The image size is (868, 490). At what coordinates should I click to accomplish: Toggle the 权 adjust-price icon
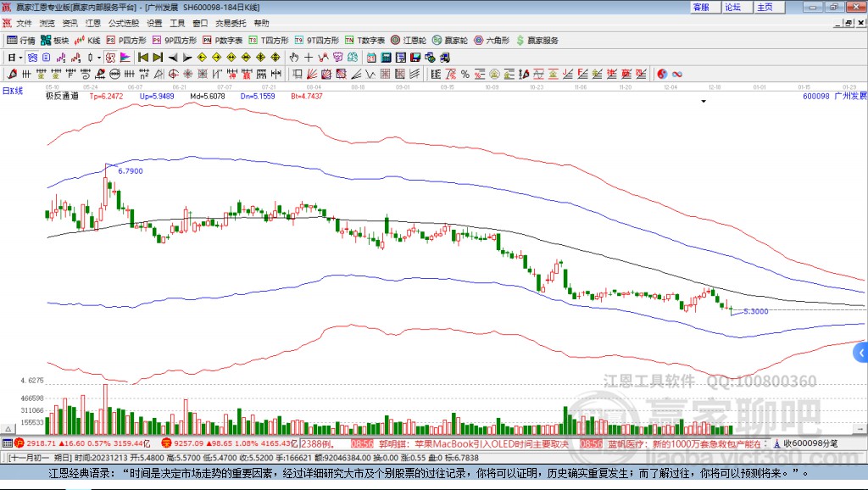111,58
